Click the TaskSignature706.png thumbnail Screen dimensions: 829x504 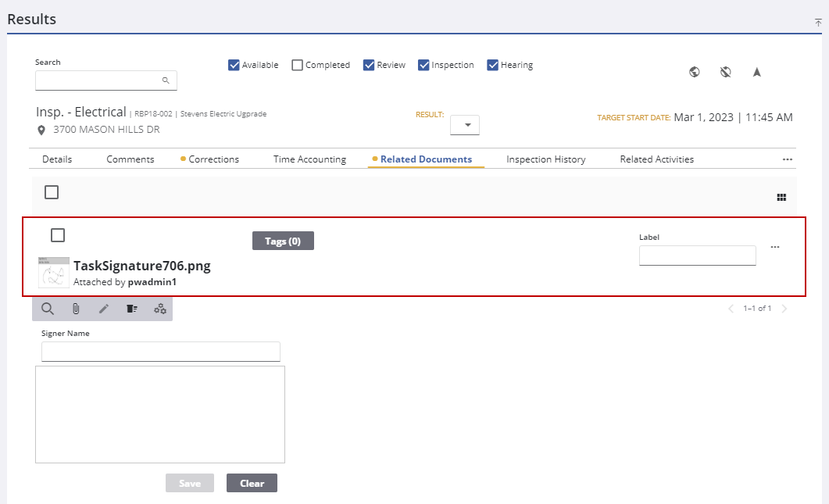[x=53, y=273]
